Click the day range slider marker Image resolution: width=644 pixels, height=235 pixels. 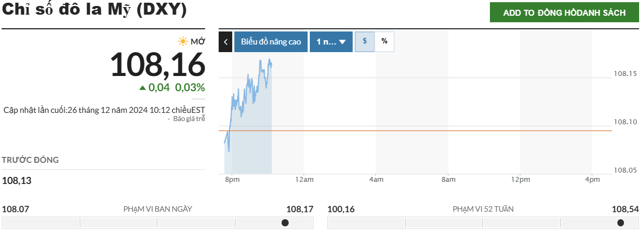pyautogui.click(x=285, y=223)
